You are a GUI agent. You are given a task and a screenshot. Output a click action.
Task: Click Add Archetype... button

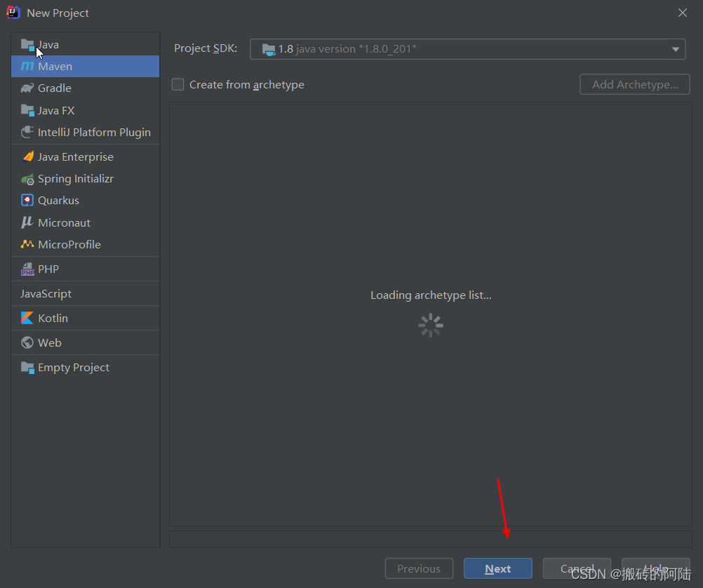pos(635,84)
